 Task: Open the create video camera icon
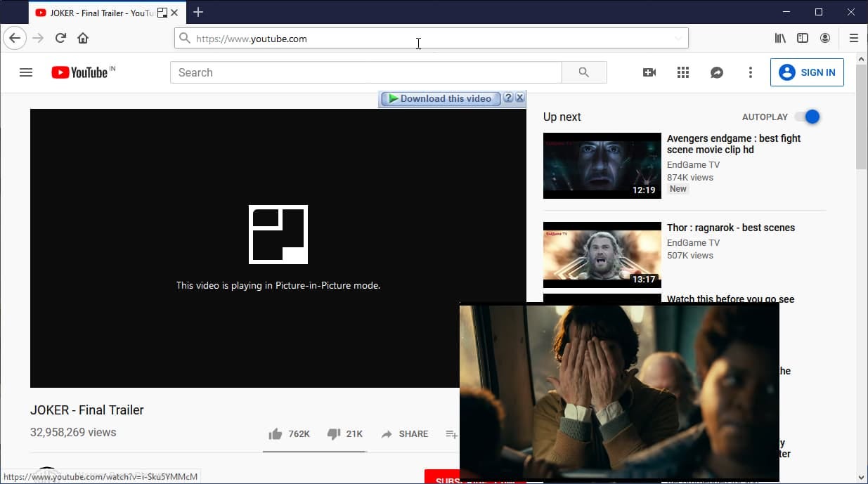[649, 72]
